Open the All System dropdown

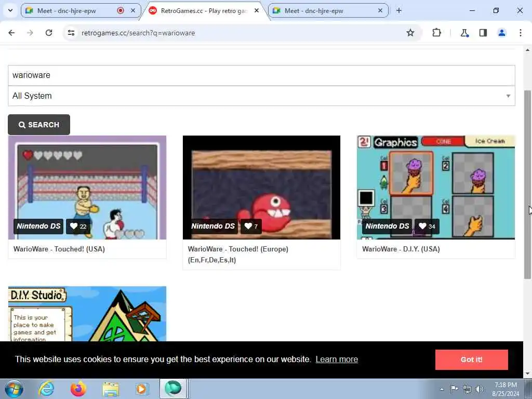click(x=261, y=96)
